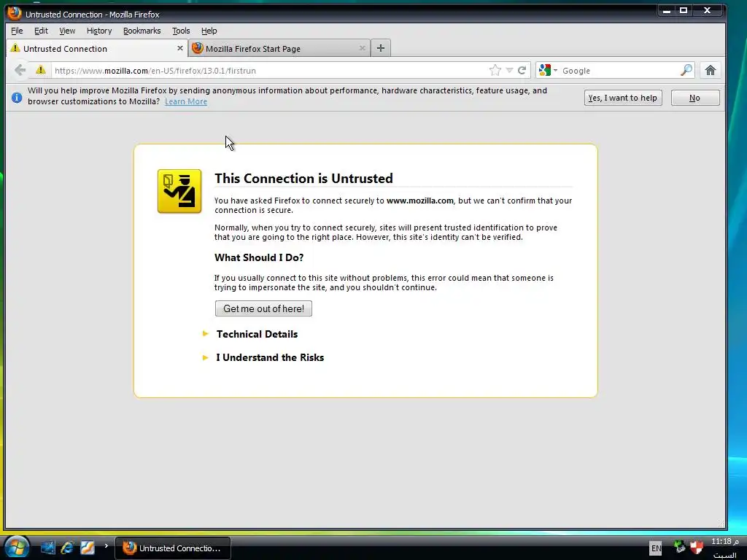Click the back arrow navigation button

coord(20,71)
